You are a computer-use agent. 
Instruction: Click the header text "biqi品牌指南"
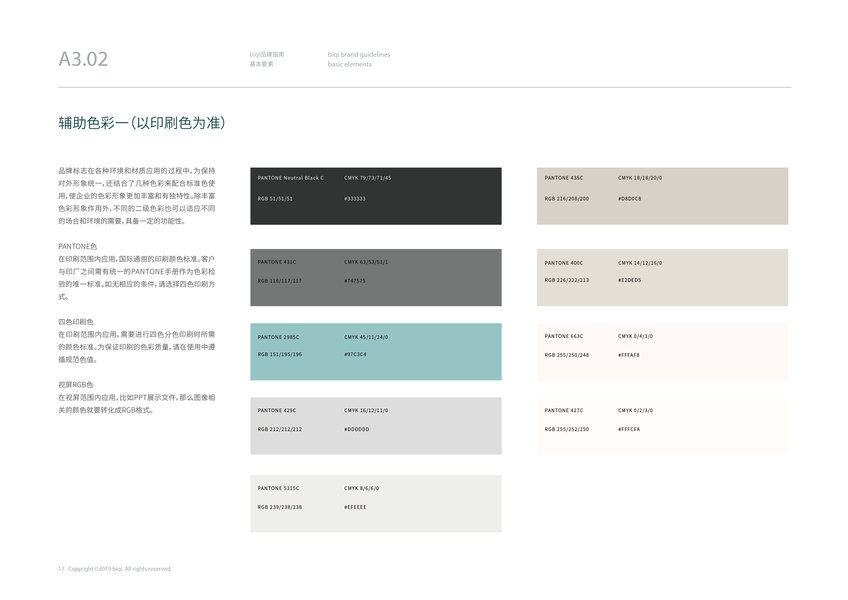point(267,55)
